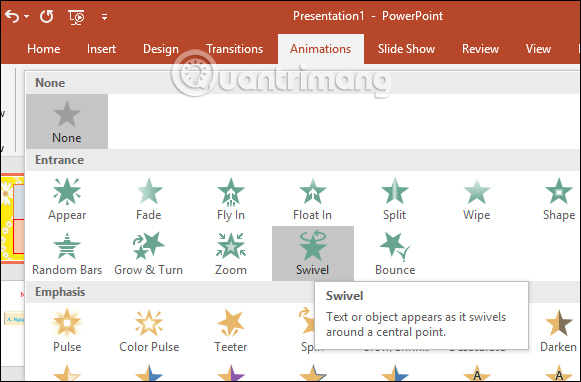This screenshot has height=382, width=581.
Task: Apply the Split entrance animation
Action: pos(394,199)
